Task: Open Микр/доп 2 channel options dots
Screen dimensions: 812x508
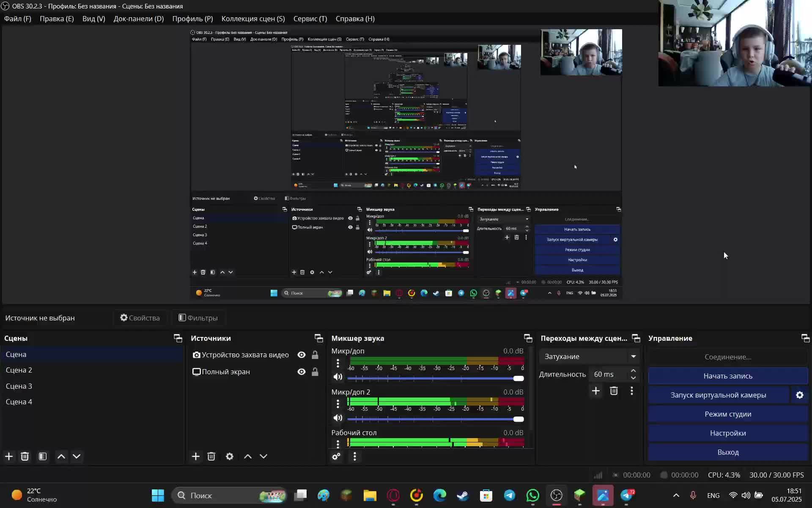Action: 338,404
